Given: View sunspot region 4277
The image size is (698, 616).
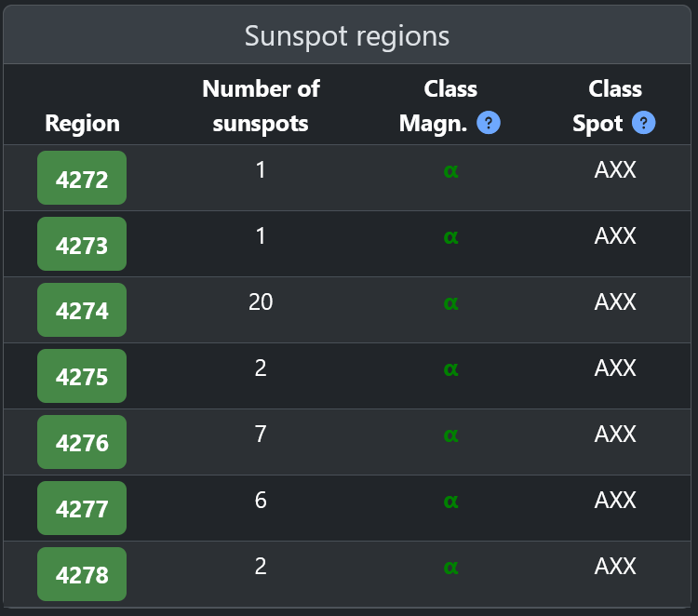Looking at the screenshot, I should coord(82,509).
